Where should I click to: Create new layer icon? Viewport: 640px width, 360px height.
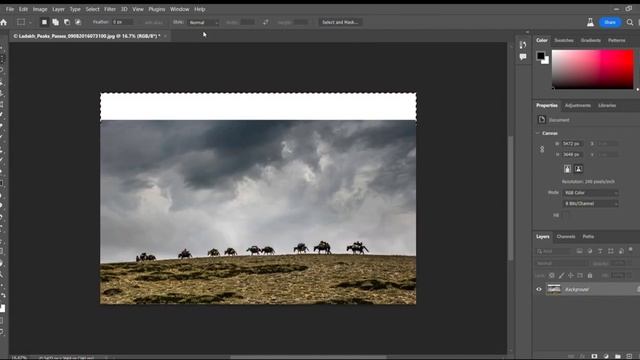[629, 356]
